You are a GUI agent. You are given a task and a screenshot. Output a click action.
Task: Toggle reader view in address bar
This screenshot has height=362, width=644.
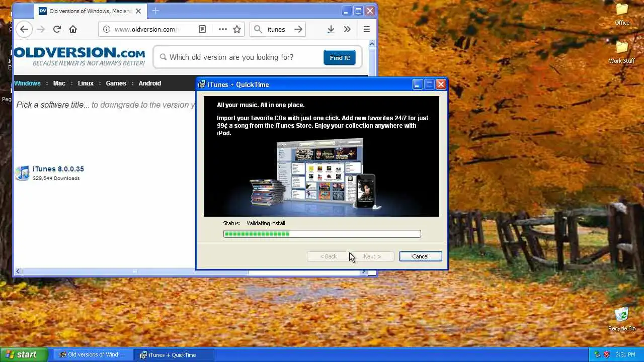pos(202,29)
